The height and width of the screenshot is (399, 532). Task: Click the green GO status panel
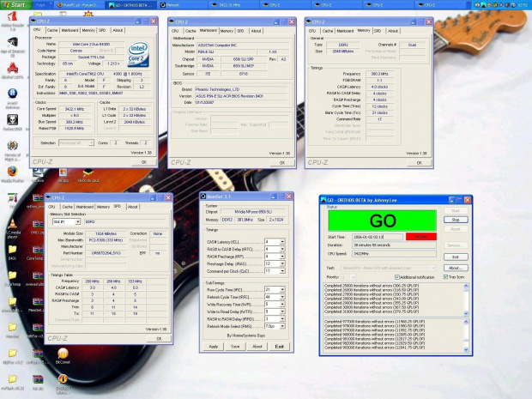click(383, 221)
